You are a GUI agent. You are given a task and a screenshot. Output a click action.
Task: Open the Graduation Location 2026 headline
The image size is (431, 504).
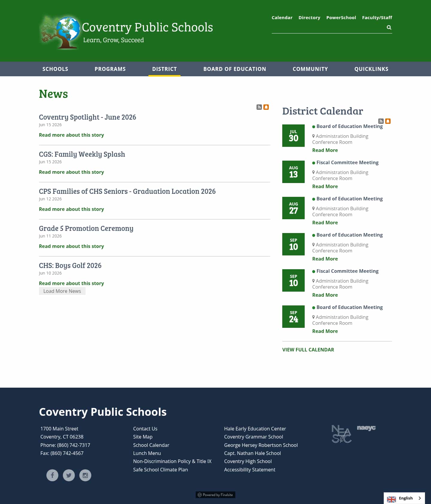[127, 191]
